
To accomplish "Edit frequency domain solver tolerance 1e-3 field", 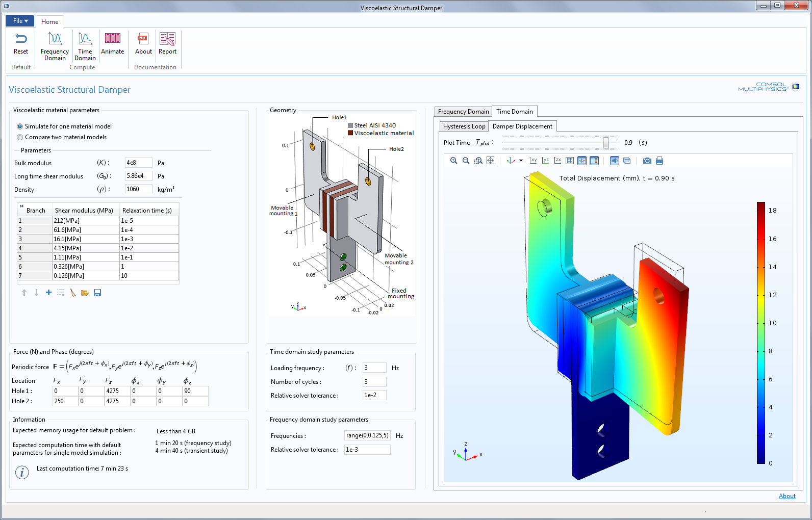I will (367, 450).
